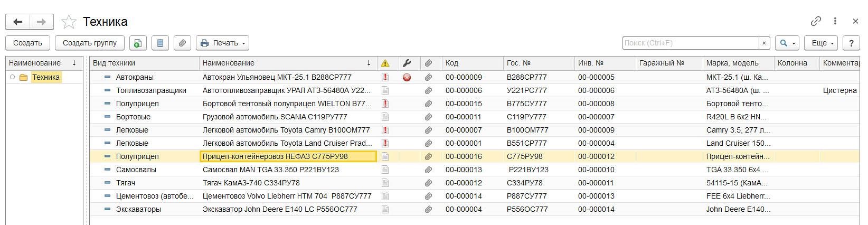Click the Создать button
868x225 pixels.
pyautogui.click(x=27, y=43)
